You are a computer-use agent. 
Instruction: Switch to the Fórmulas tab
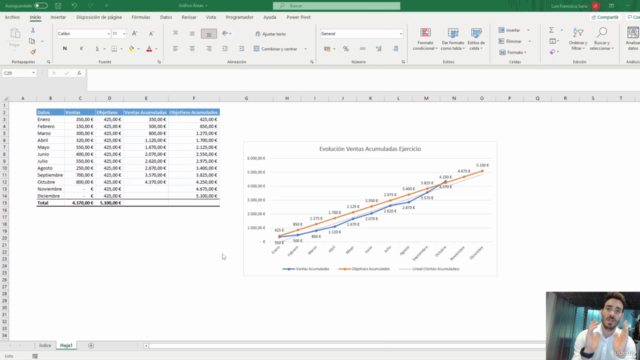click(x=141, y=17)
